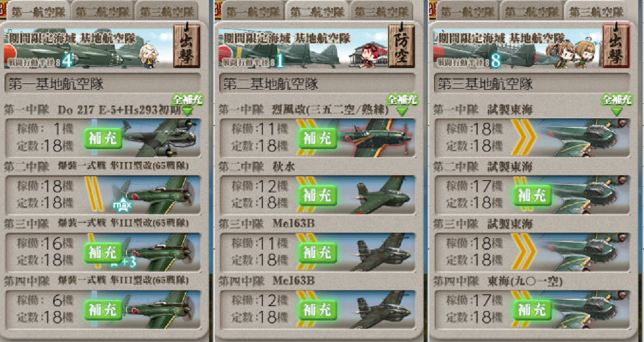The height and width of the screenshot is (342, 644).
Task: Toggle the 出撃 sortie sign on third air corps
Action: click(616, 46)
